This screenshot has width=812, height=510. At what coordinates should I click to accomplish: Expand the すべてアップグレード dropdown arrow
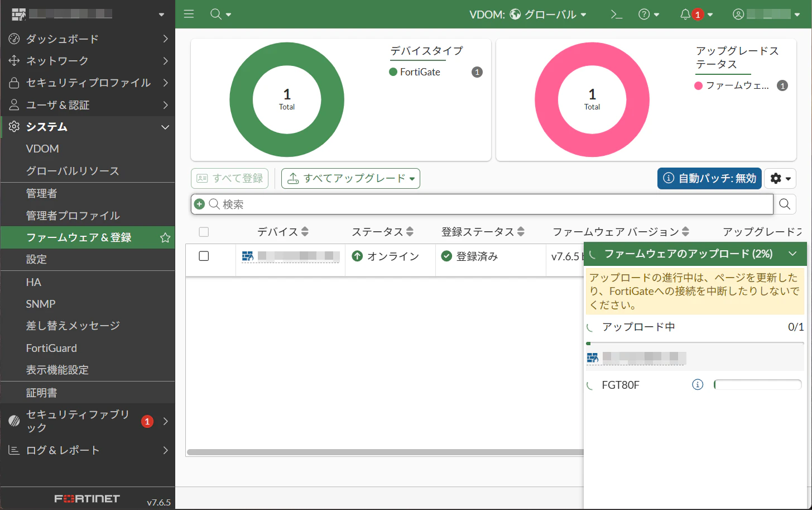[x=411, y=178]
